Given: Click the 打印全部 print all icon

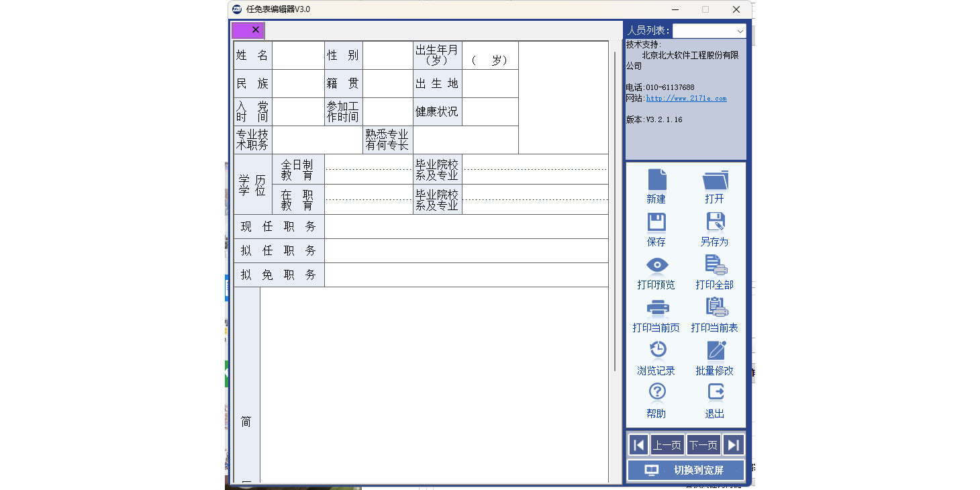Looking at the screenshot, I should 715,266.
